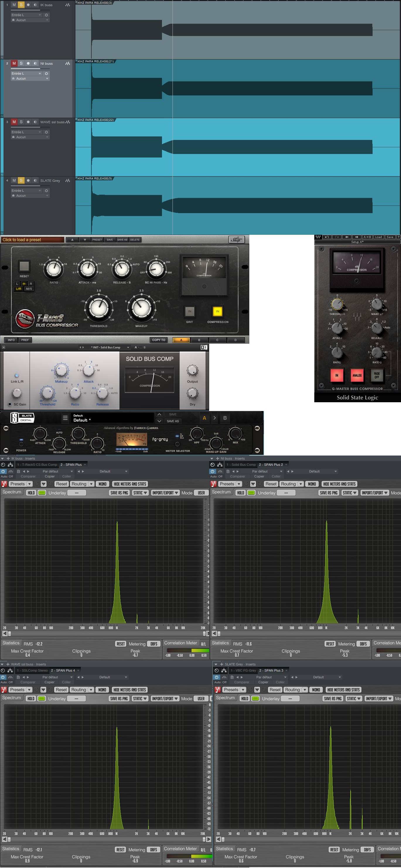The width and height of the screenshot is (401, 868).
Task: Add insert to IK buss with plus icon
Action: [x=8, y=458]
